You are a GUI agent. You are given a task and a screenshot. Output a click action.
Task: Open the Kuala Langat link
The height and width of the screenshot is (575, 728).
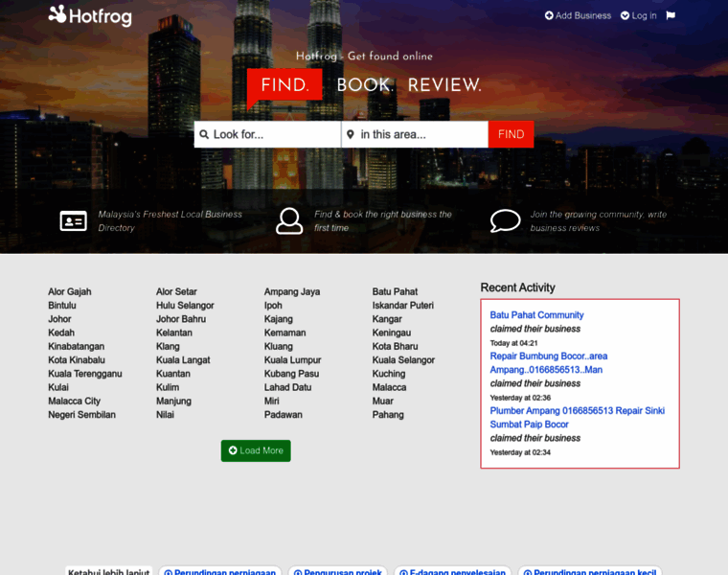pos(183,360)
